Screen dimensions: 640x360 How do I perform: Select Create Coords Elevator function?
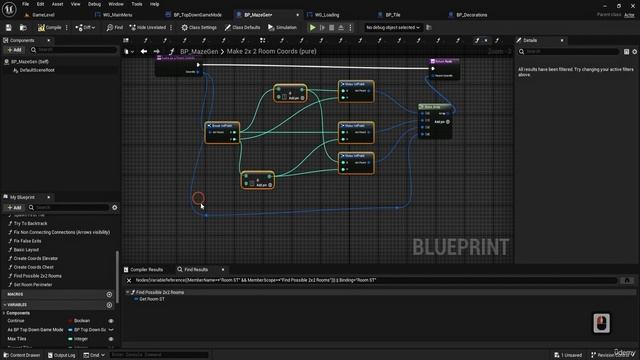(36, 258)
